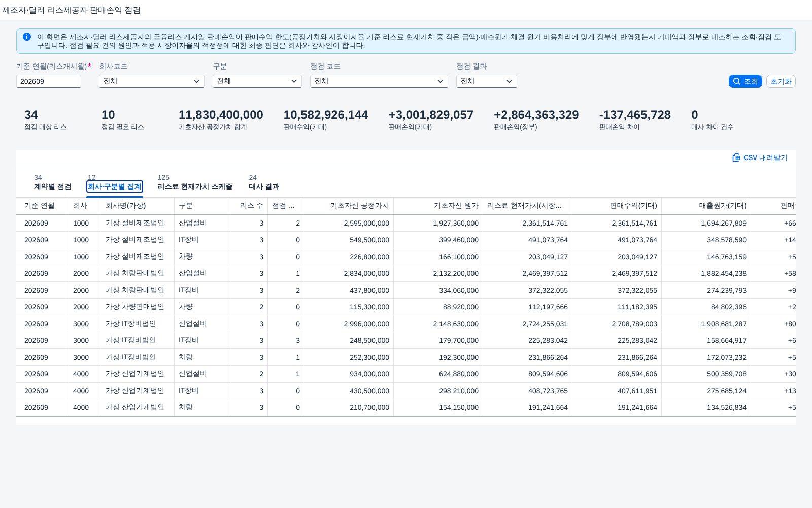
Task: Click the 11,830,400,000 공정가치 합계 figure
Action: click(221, 115)
